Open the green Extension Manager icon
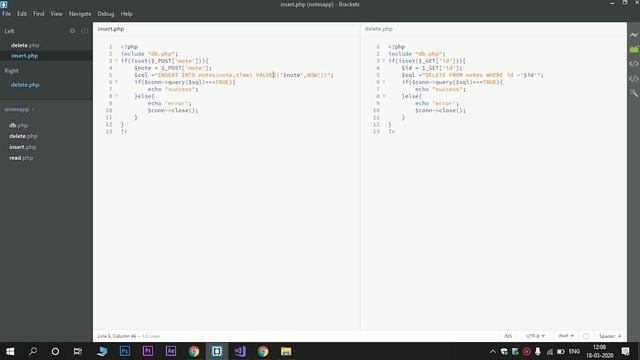 coord(633,49)
